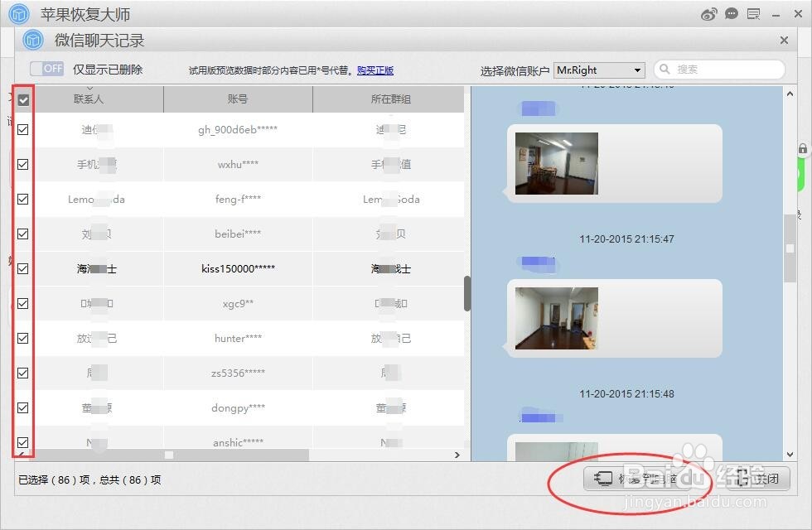Open the 购买正版 link
The width and height of the screenshot is (812, 530).
tap(375, 70)
